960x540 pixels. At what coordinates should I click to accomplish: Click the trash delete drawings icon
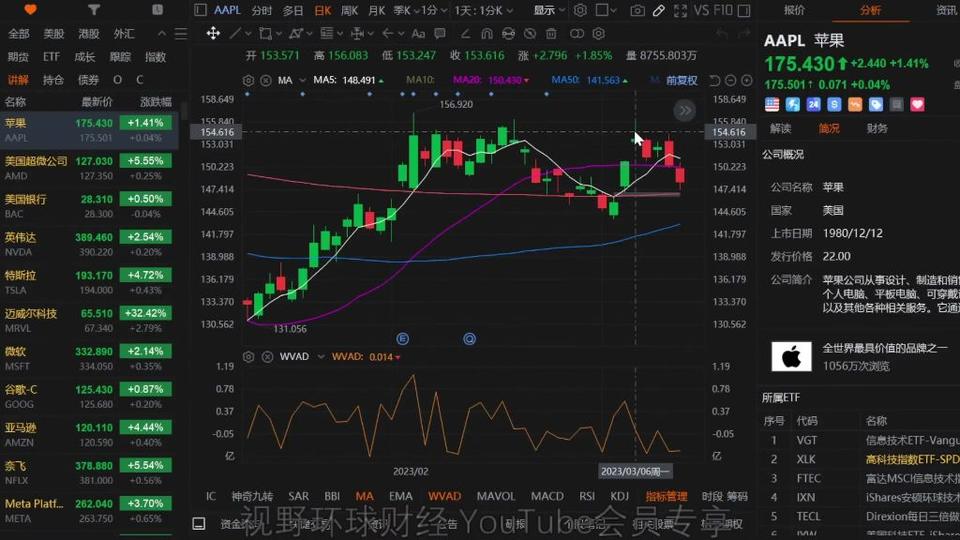coord(551,33)
